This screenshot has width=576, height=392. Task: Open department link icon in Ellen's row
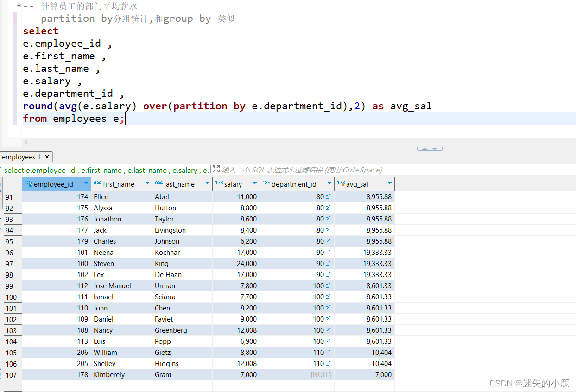328,196
